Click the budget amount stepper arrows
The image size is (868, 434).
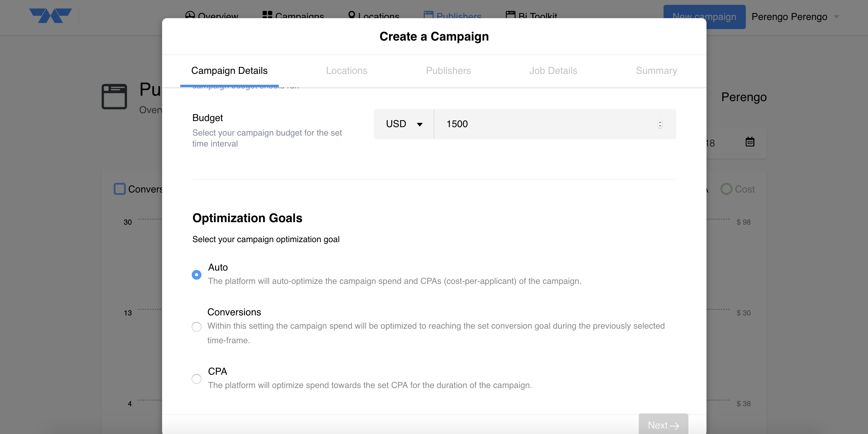[660, 124]
